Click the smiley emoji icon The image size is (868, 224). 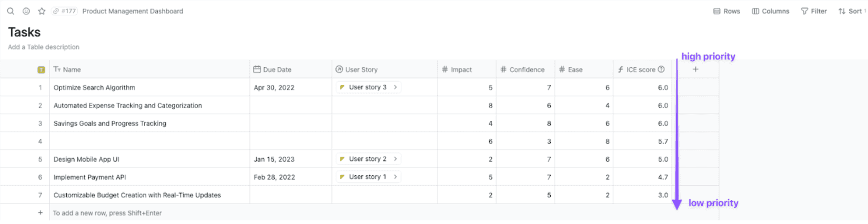click(26, 11)
